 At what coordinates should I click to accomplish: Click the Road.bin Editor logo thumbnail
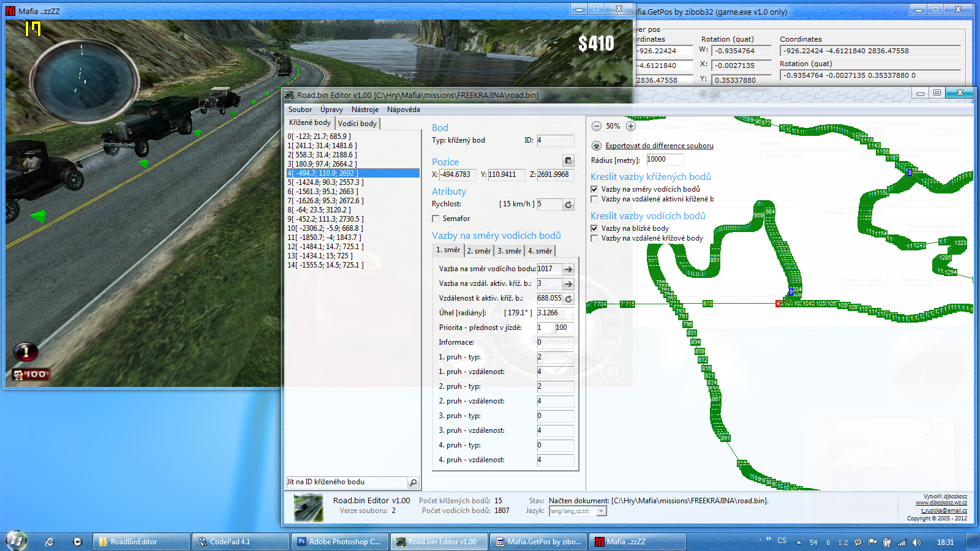pos(309,507)
